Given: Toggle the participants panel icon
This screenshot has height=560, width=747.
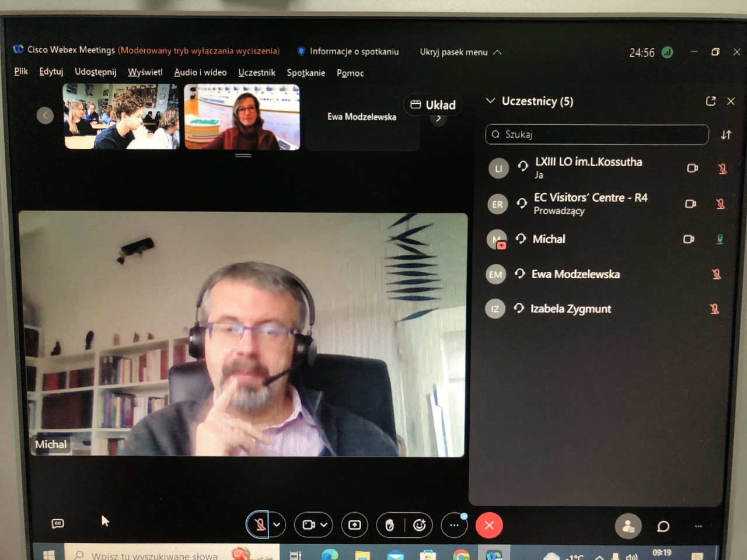Looking at the screenshot, I should [x=628, y=526].
